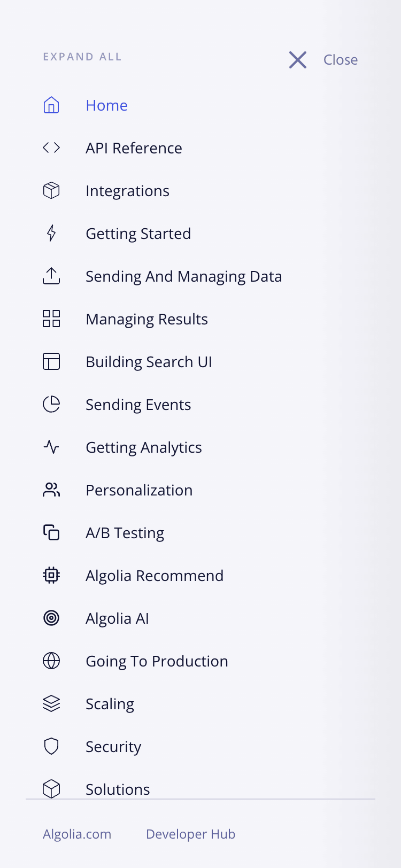Viewport: 401px width, 868px height.
Task: Select the Algolia Recommend chip icon
Action: [51, 575]
